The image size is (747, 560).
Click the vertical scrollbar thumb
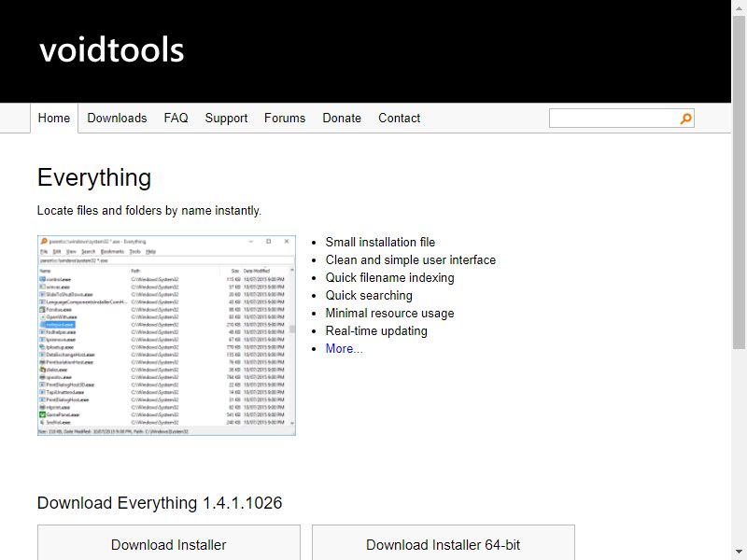739,183
